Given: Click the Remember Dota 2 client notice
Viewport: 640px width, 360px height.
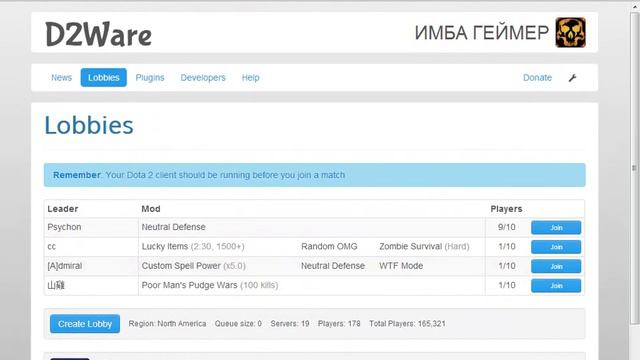Looking at the screenshot, I should click(x=314, y=175).
